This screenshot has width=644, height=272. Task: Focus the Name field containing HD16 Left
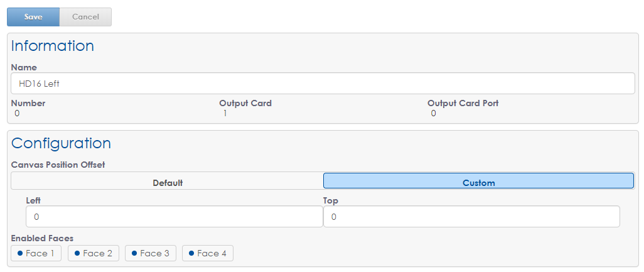[x=323, y=84]
